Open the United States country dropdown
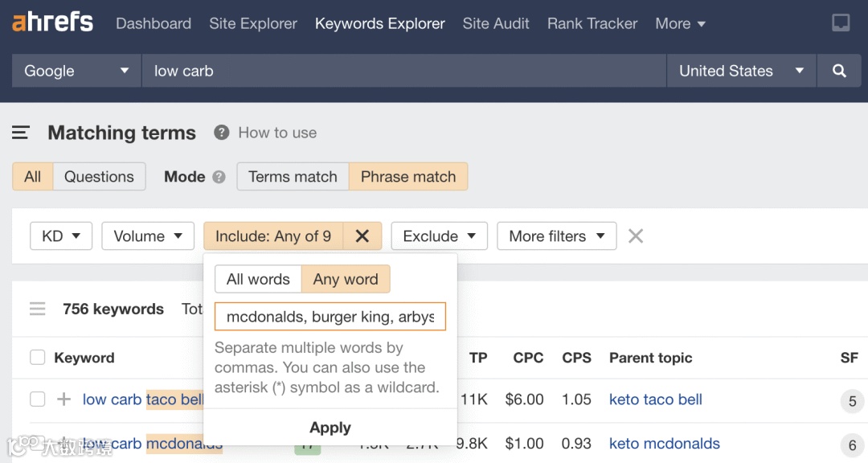Viewport: 868px width, 463px height. (740, 71)
